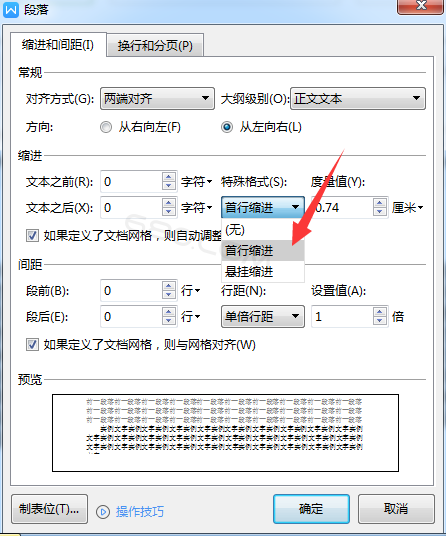
Task: Click the 文本之前 indent input field
Action: (x=131, y=182)
